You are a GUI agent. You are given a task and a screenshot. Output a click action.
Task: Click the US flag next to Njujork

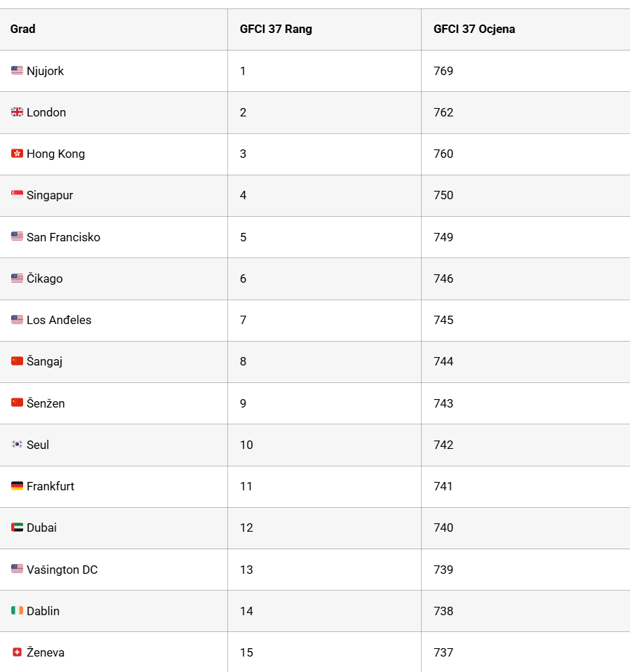tap(17, 70)
